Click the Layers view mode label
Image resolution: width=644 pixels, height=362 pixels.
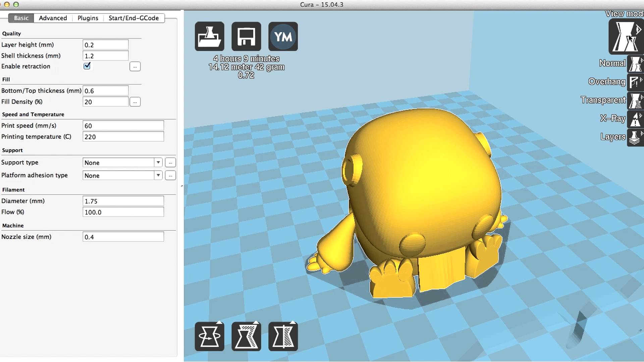click(613, 137)
